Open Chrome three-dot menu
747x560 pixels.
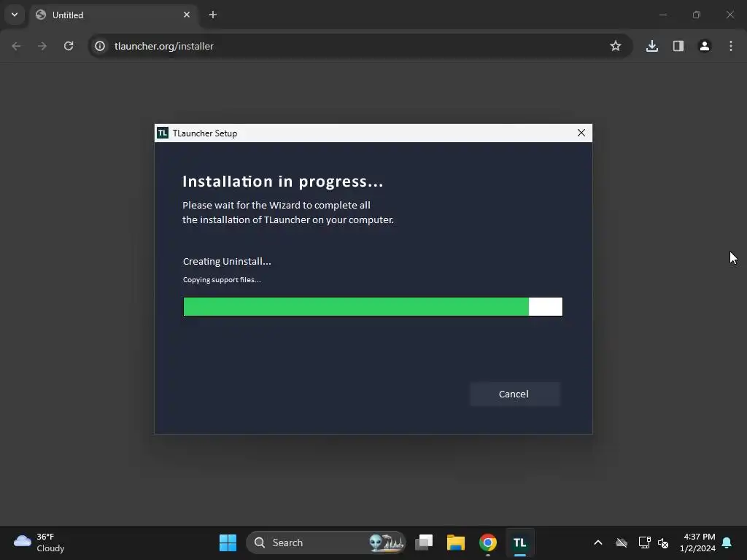click(731, 46)
